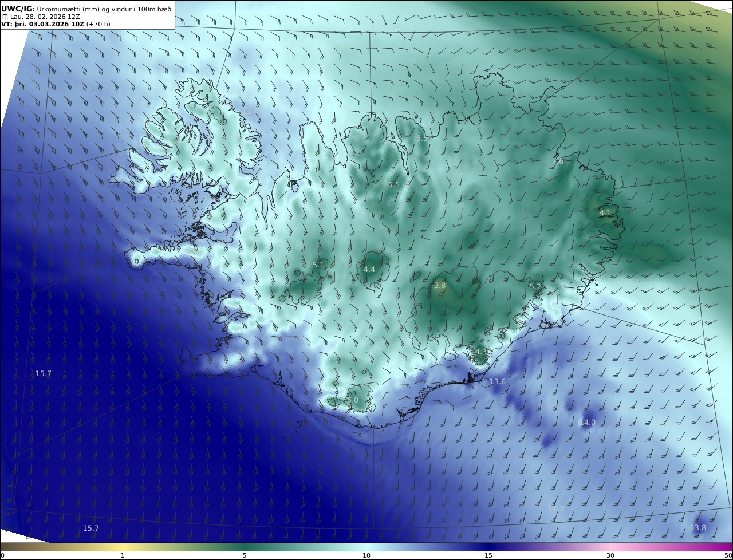Click the colorbar tick label "1"
Viewport: 733px width, 560px height.
[123, 555]
